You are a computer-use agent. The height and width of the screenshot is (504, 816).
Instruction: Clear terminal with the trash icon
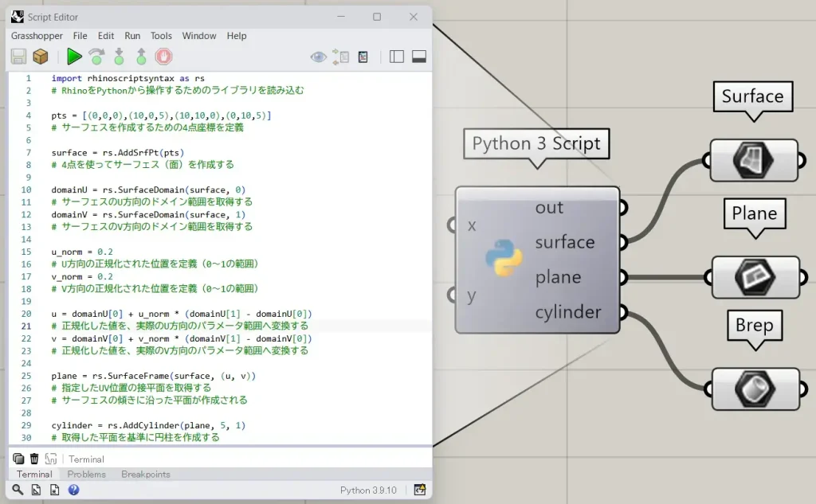pos(34,459)
